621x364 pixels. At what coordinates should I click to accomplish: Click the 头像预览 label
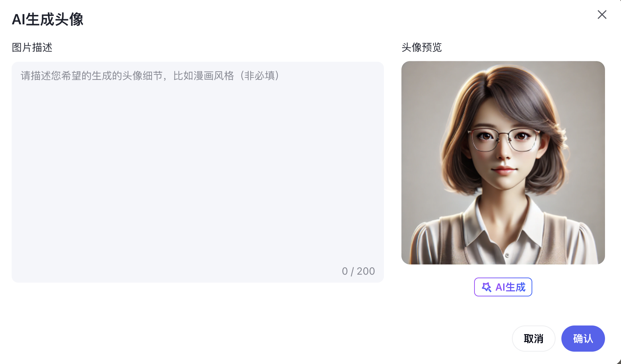point(422,47)
